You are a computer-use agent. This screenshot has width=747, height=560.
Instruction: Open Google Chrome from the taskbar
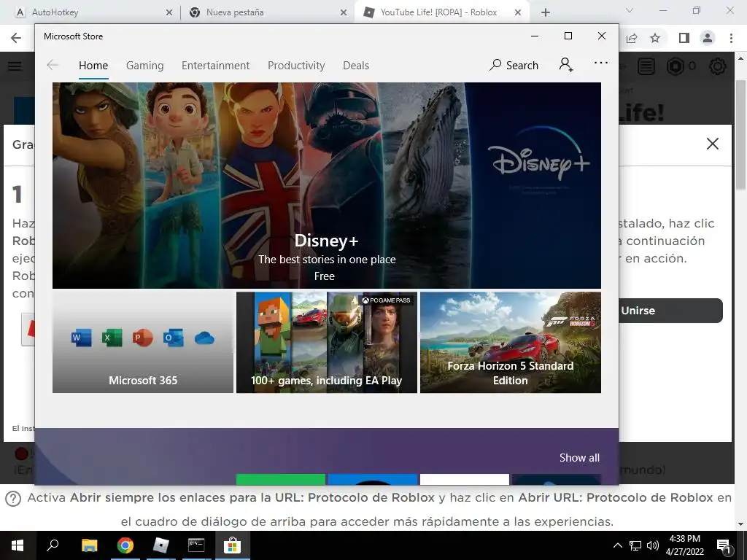tap(125, 545)
